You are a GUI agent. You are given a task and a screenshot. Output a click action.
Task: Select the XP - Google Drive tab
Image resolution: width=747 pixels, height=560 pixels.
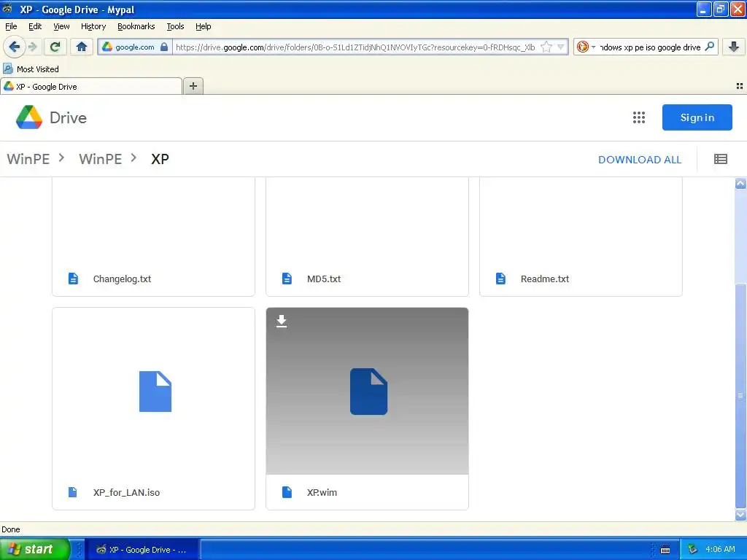(x=91, y=86)
